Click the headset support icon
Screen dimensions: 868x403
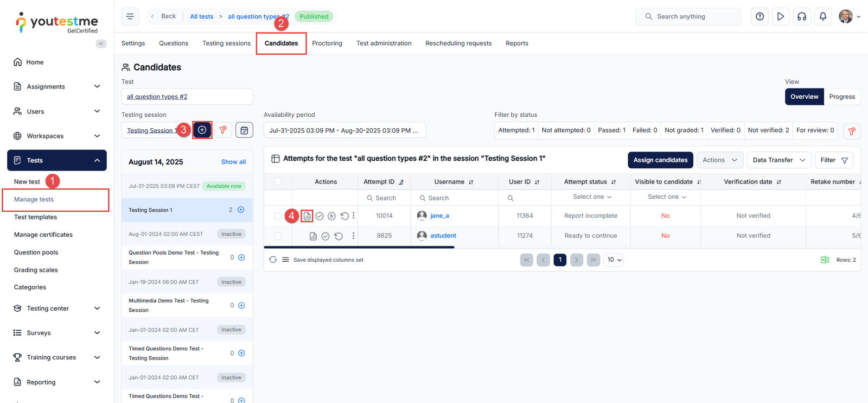point(801,16)
